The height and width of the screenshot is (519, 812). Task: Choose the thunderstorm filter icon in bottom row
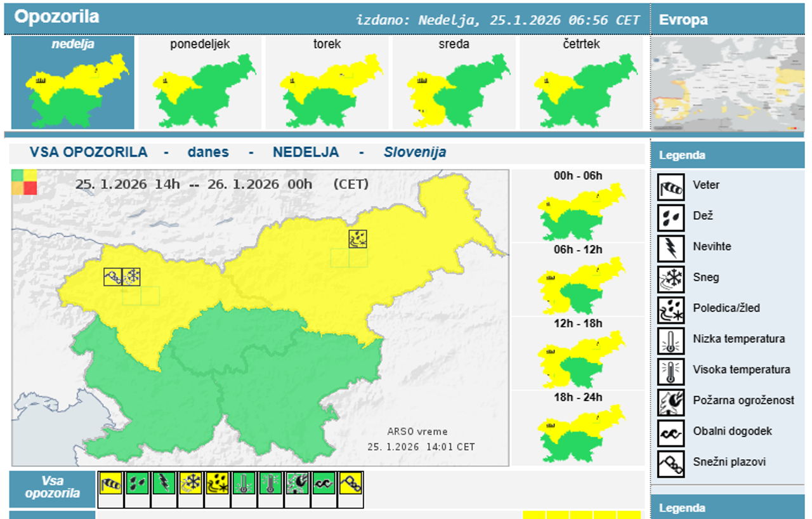[x=164, y=483]
